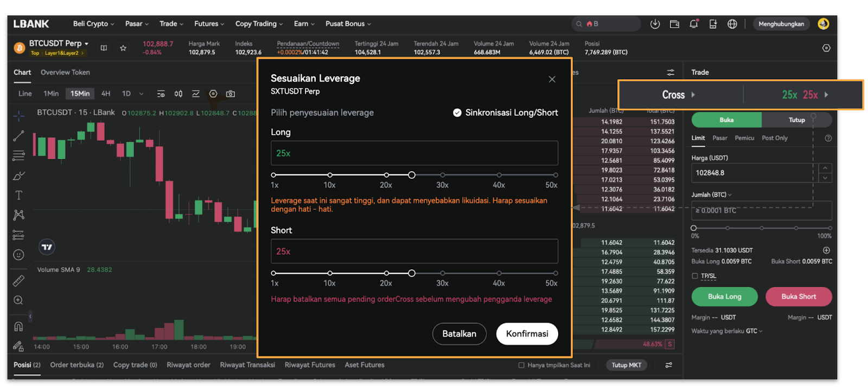Check Hanya tmpilkan Saat Ini
The width and height of the screenshot is (868, 390).
[521, 365]
